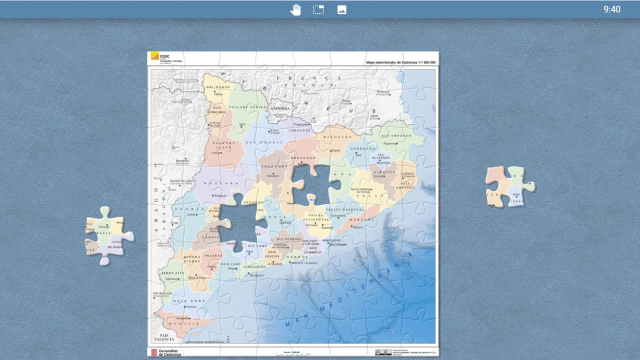Viewport: 640px width, 360px height.
Task: Click the elapsed timer reading 9:40
Action: coord(612,9)
